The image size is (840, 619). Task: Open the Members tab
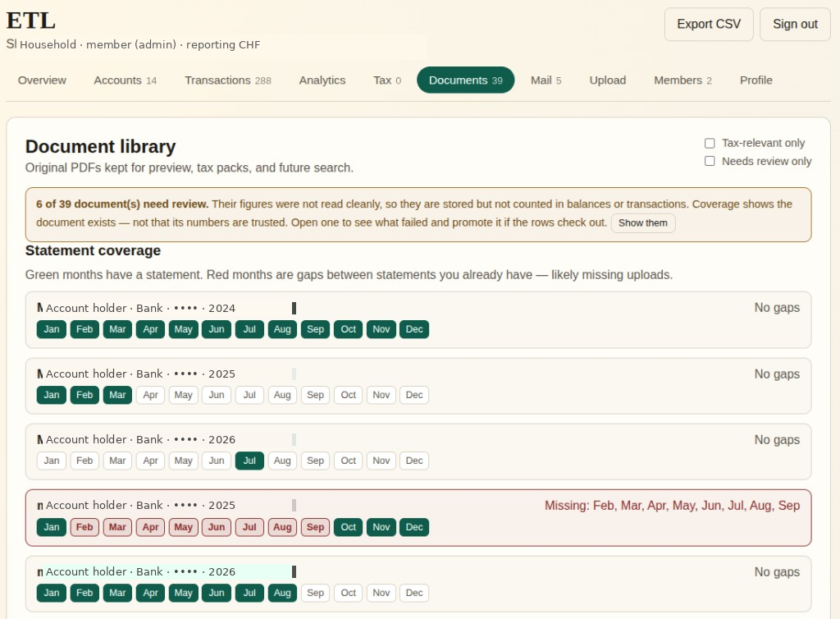[682, 80]
